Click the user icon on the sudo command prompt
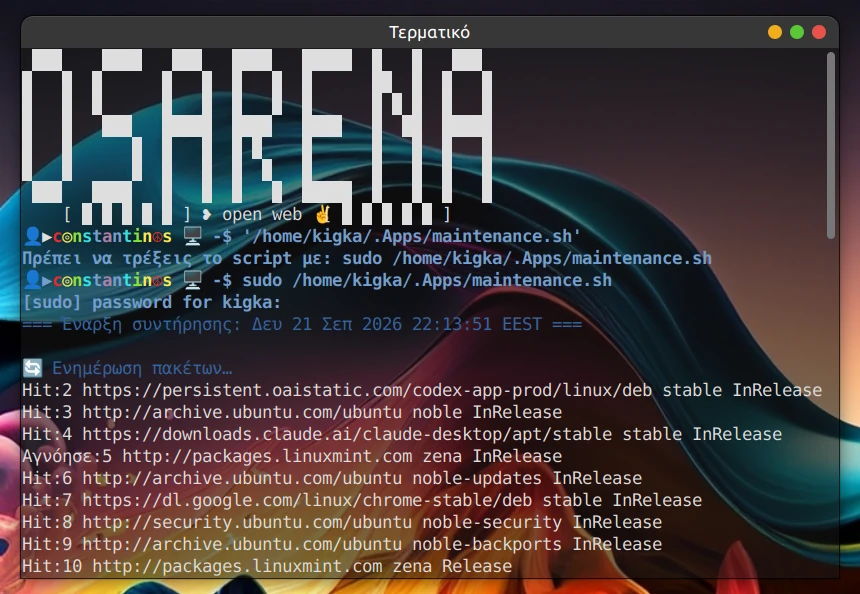Viewport: 860px width, 594px height. click(x=32, y=280)
